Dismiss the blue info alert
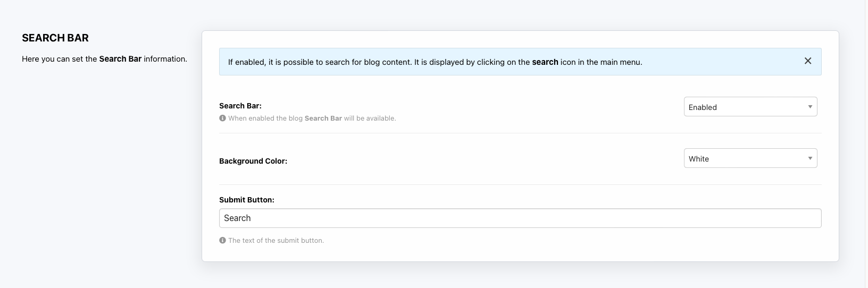The height and width of the screenshot is (288, 868). click(807, 61)
